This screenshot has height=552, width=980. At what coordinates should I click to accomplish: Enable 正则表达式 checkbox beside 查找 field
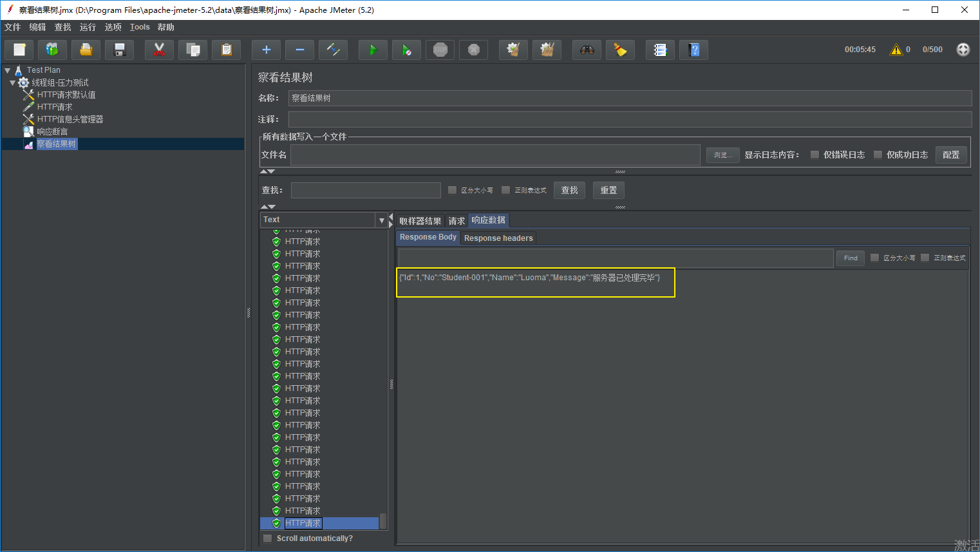click(505, 190)
